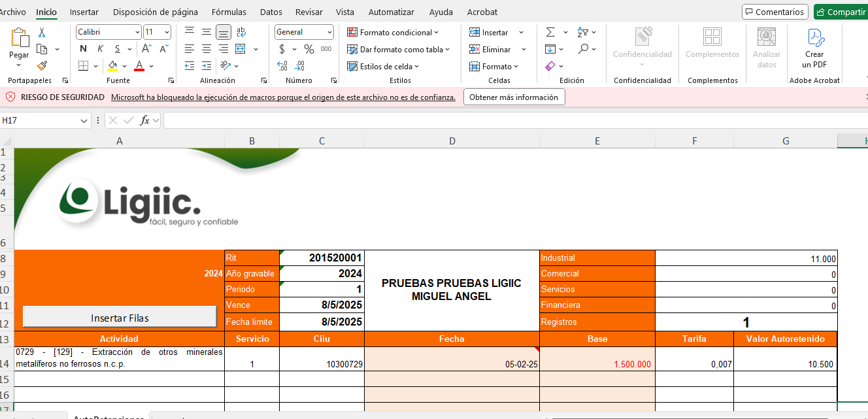Image resolution: width=868 pixels, height=419 pixels.
Task: Align cell text to the left
Action: (x=190, y=49)
